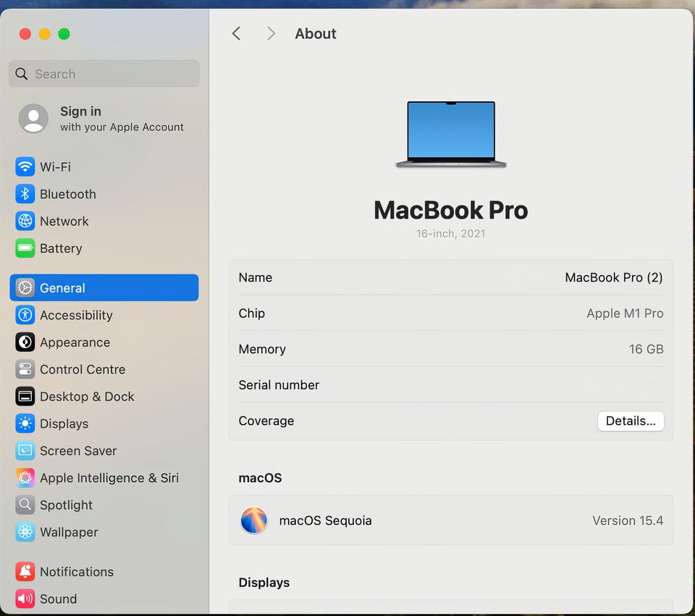
Task: Click the Accessibility icon
Action: click(x=25, y=315)
